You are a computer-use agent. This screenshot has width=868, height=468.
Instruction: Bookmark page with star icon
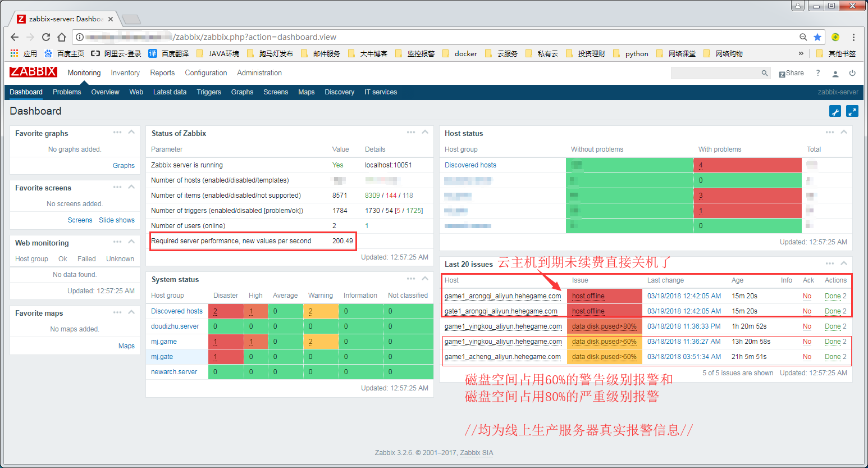(x=817, y=37)
